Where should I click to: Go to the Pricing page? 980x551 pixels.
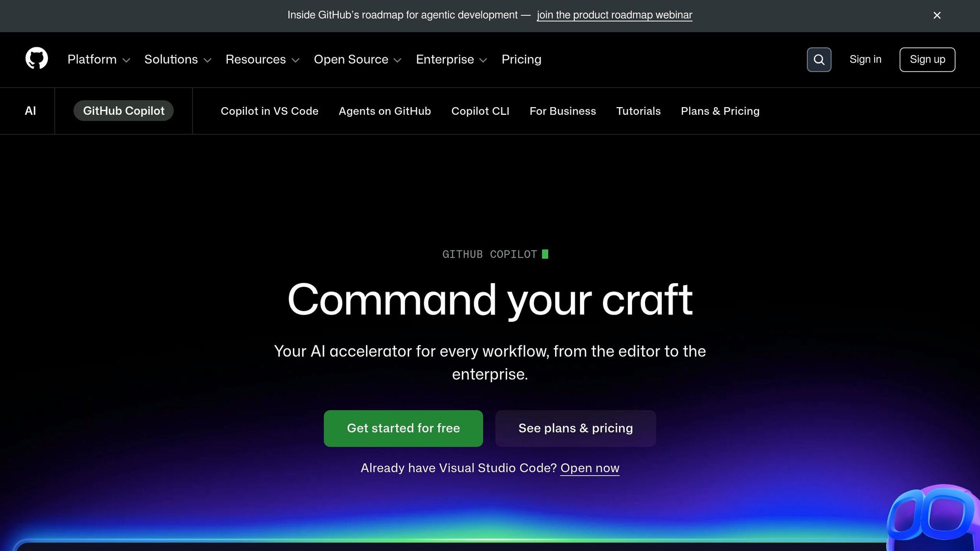[x=521, y=59]
